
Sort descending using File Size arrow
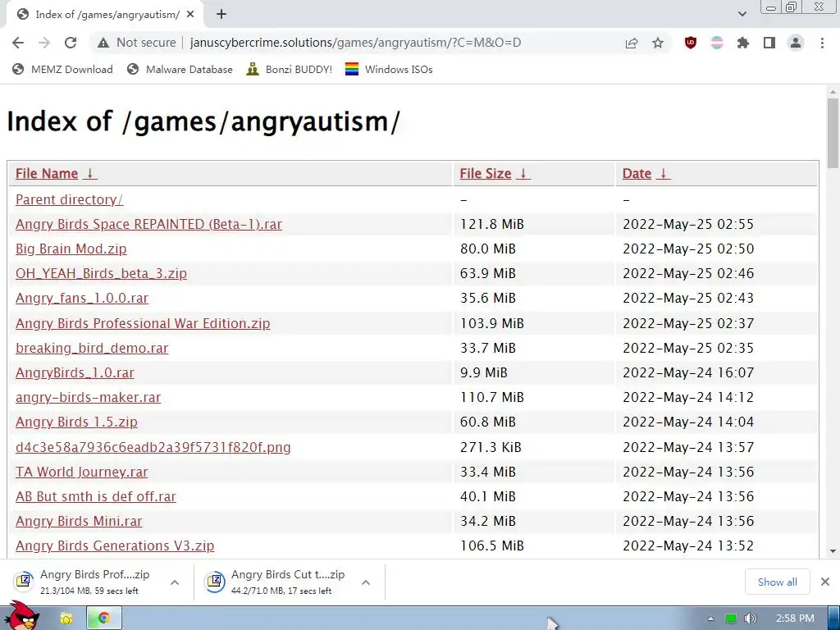(523, 174)
